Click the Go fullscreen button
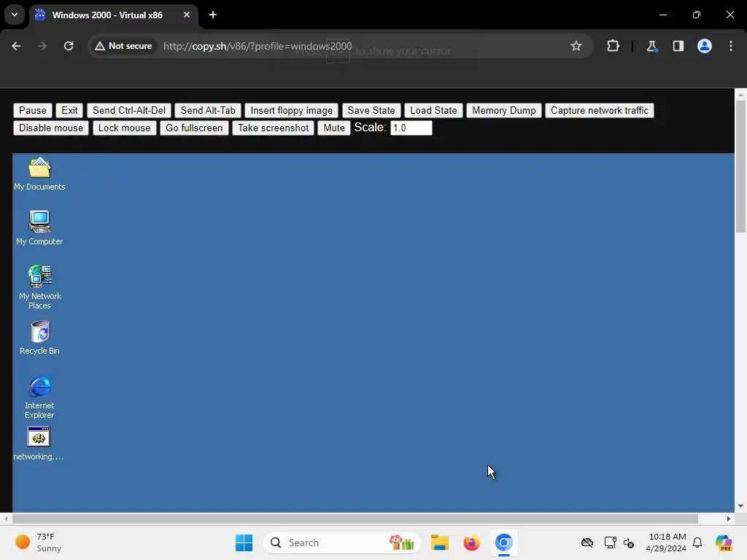747x560 pixels. (194, 128)
